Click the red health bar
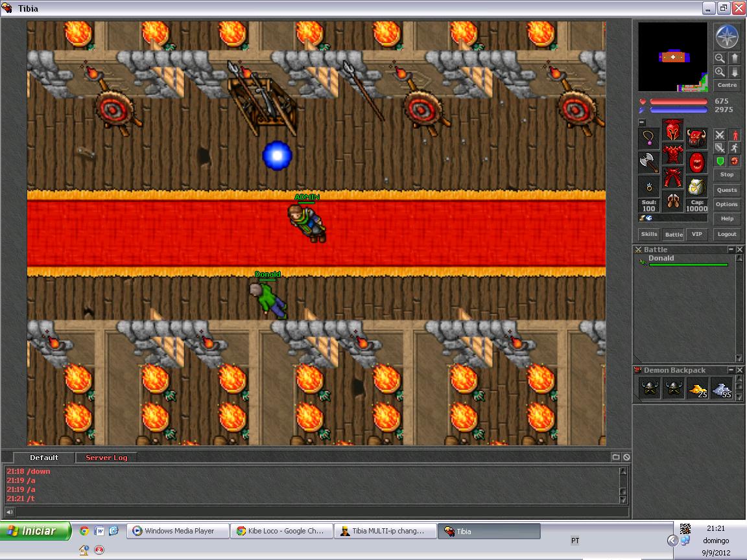 tap(678, 101)
